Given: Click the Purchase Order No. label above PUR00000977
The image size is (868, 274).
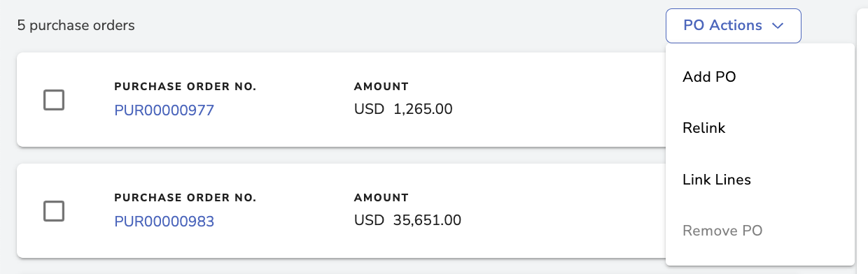Looking at the screenshot, I should pos(185,87).
